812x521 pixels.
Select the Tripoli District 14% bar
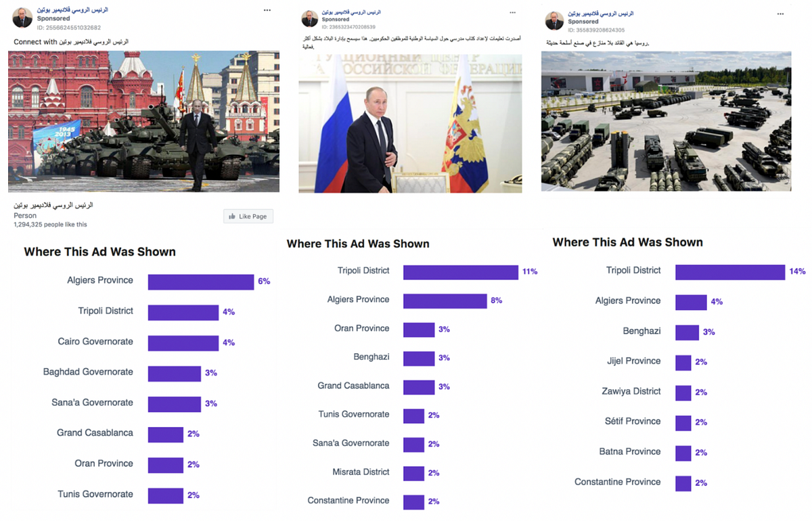(730, 272)
